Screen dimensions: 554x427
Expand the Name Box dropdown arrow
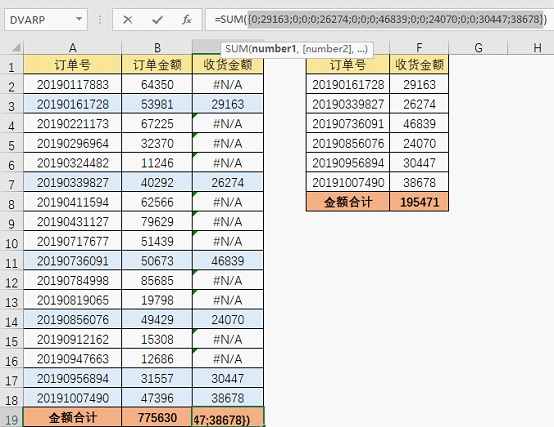(x=79, y=19)
